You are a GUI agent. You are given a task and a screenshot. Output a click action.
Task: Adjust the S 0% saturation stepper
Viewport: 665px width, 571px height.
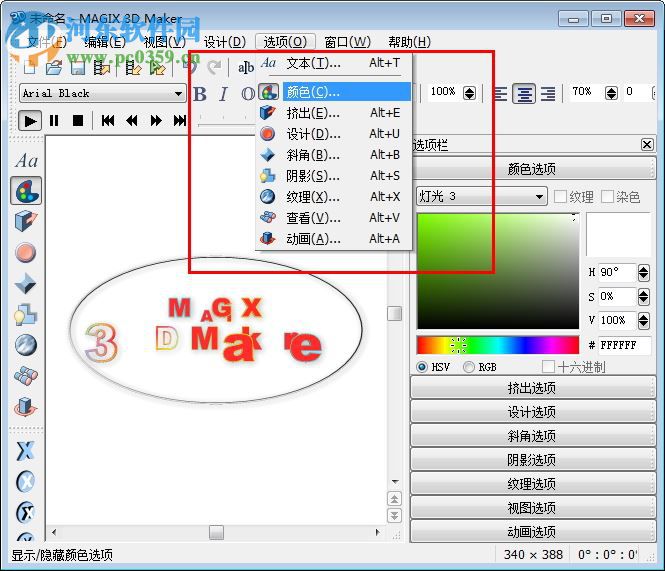click(643, 297)
